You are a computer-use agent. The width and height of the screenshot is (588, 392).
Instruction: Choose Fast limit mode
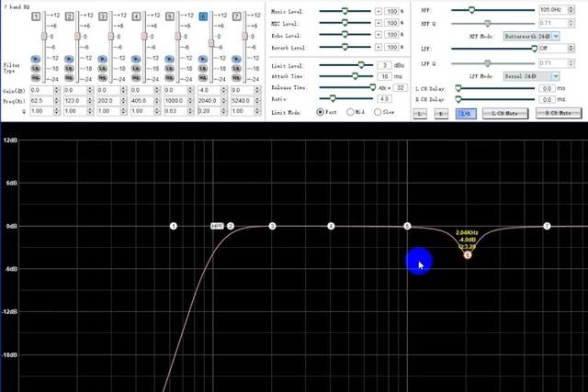coord(320,112)
